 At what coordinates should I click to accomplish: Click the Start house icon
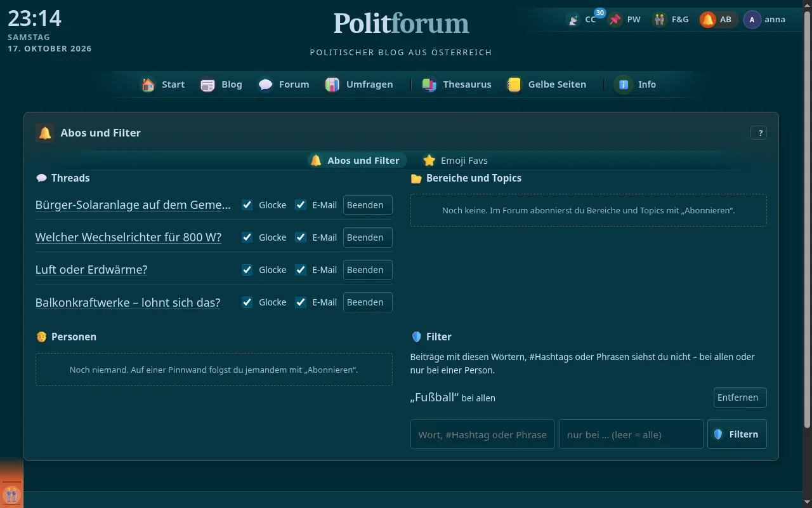148,84
